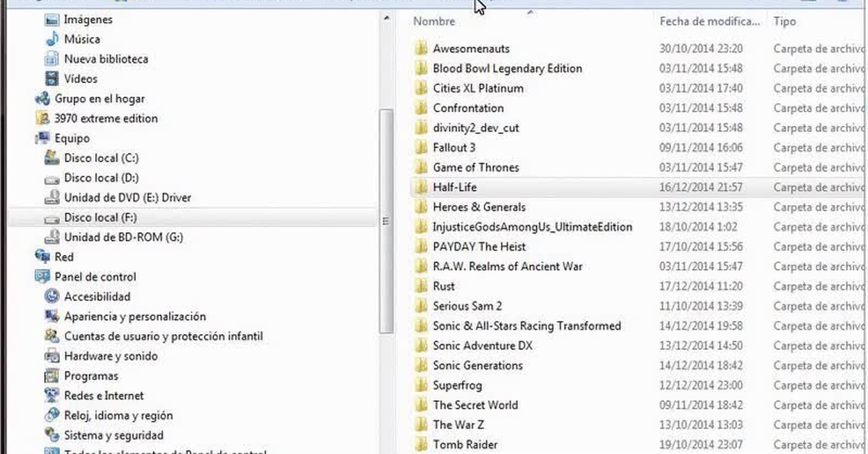Select Sonic Generations folder

pos(477,365)
